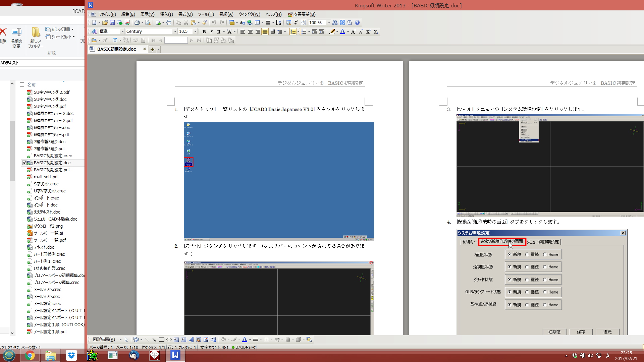644x362 pixels.
Task: Select the ellipse drawing tool
Action: click(169, 340)
